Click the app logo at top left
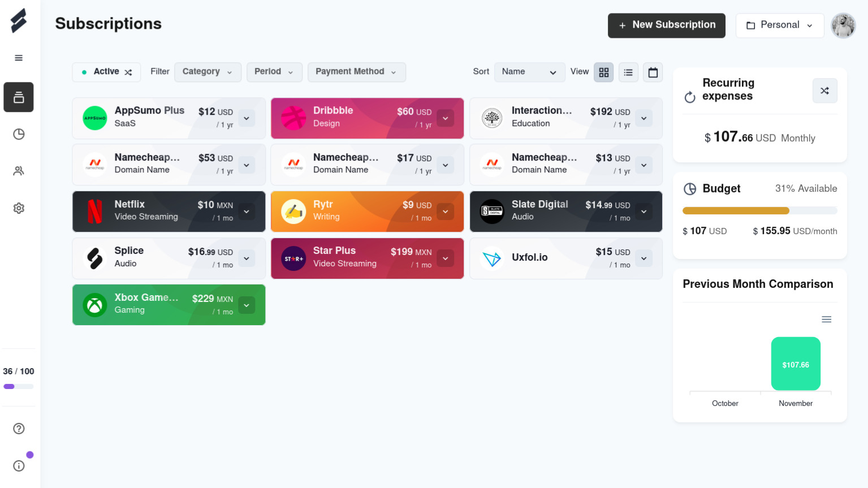Viewport: 868px width, 488px height. tap(19, 19)
